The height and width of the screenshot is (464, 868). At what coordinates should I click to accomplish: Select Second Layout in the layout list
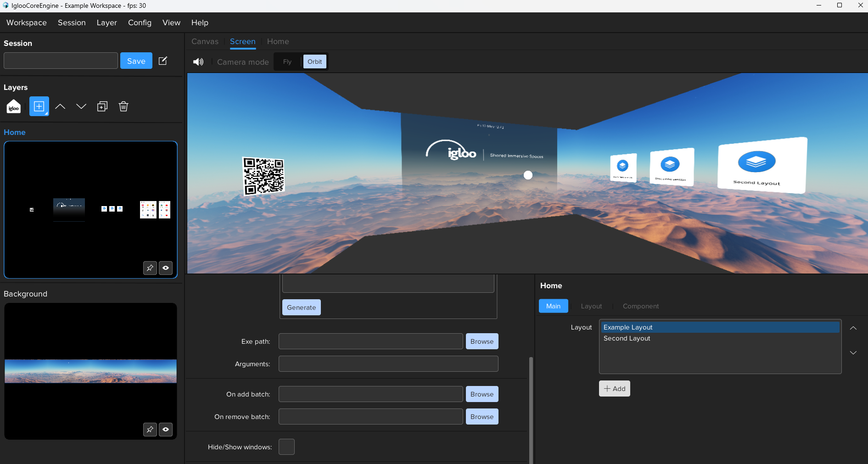click(627, 338)
